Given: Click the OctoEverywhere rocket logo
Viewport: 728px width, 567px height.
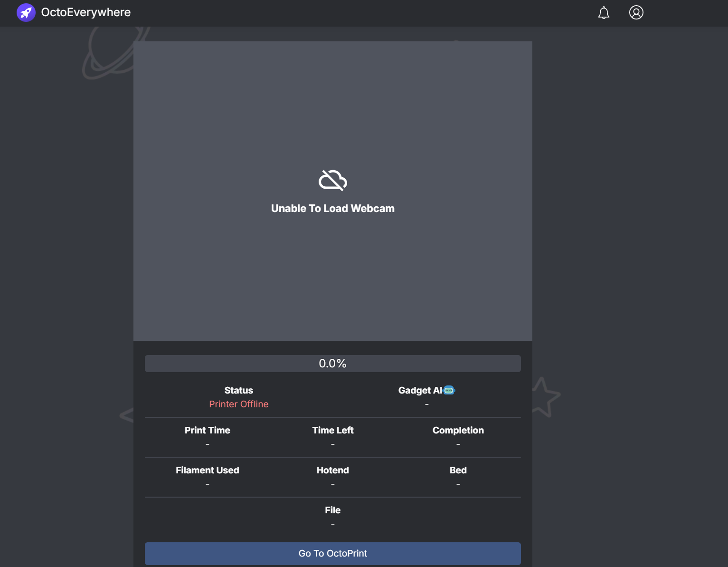Looking at the screenshot, I should point(26,12).
